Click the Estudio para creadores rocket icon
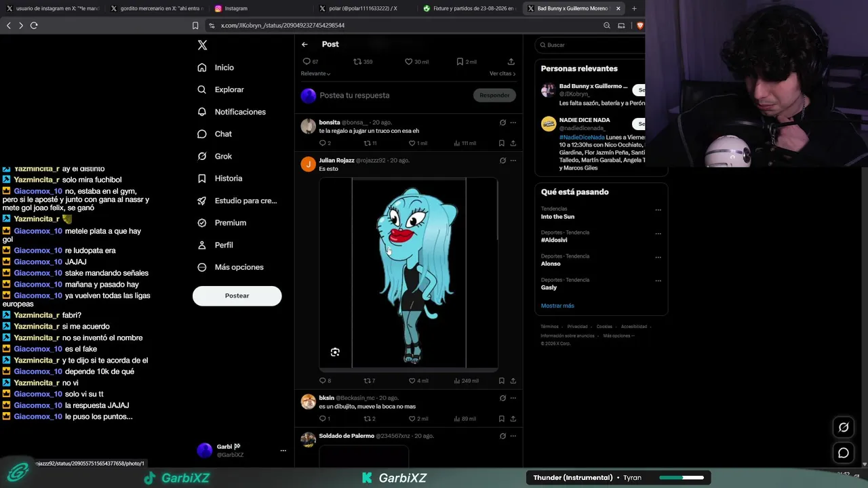The height and width of the screenshot is (488, 868). click(x=202, y=201)
